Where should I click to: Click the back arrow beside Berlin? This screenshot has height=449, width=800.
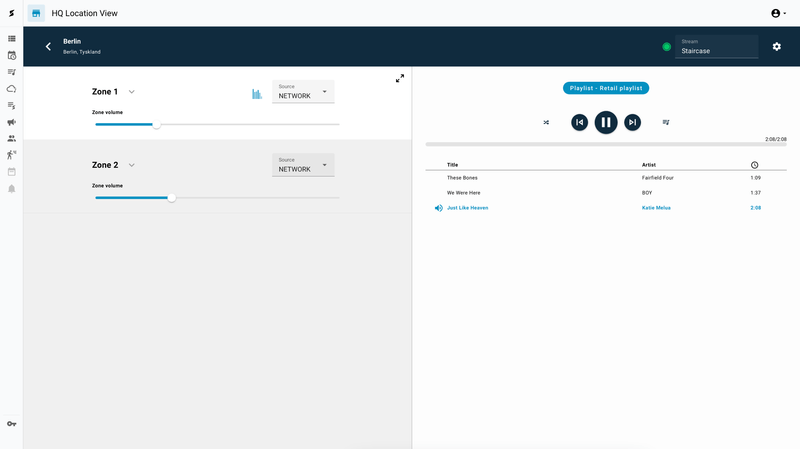click(48, 46)
